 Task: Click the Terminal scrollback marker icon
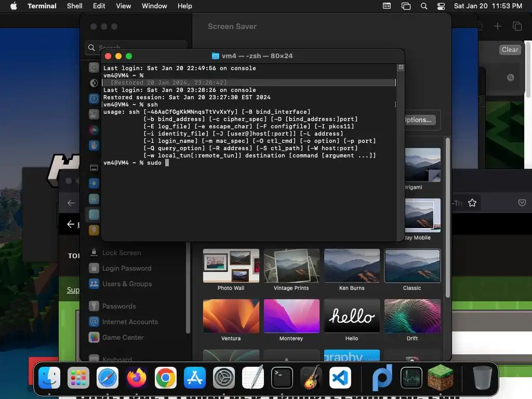pos(401,68)
